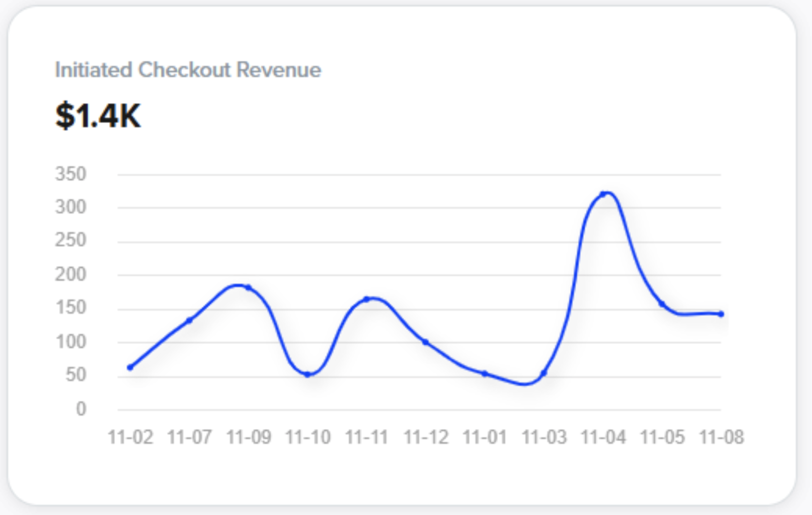Click the final data point at 11-08
This screenshot has height=515, width=812.
click(x=721, y=314)
